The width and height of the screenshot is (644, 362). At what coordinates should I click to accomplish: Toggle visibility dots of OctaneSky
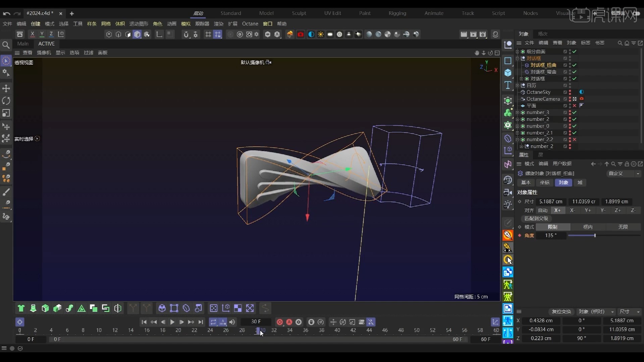570,92
